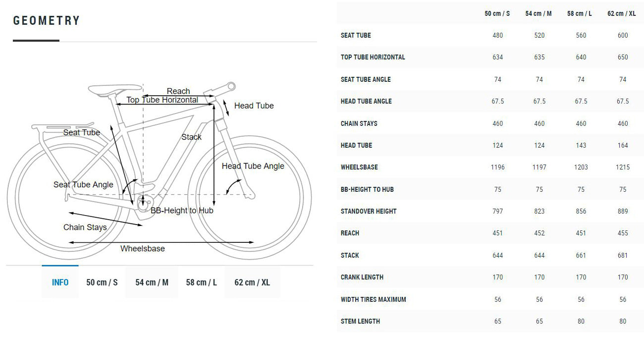
Task: Open the 54 cm / M tab
Action: point(152,282)
